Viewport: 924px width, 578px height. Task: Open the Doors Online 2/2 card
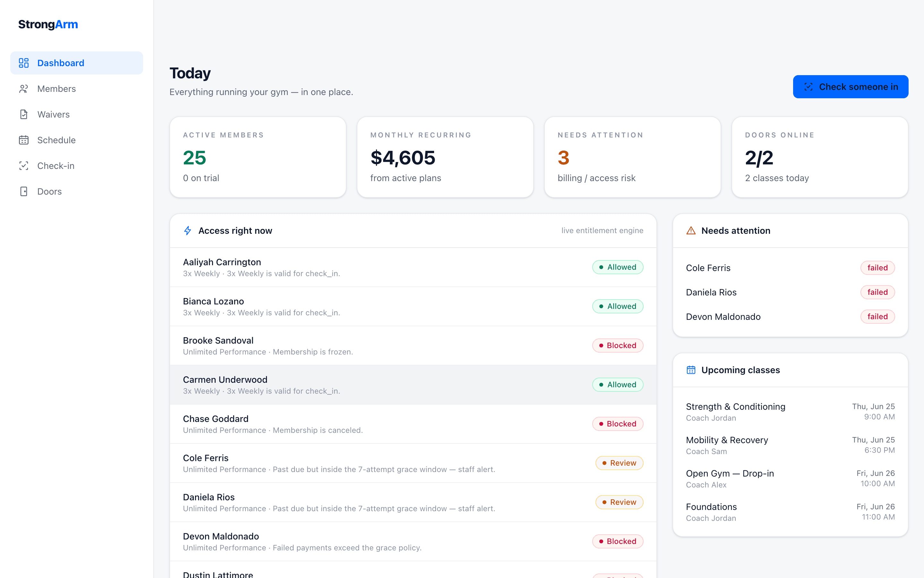pyautogui.click(x=820, y=157)
